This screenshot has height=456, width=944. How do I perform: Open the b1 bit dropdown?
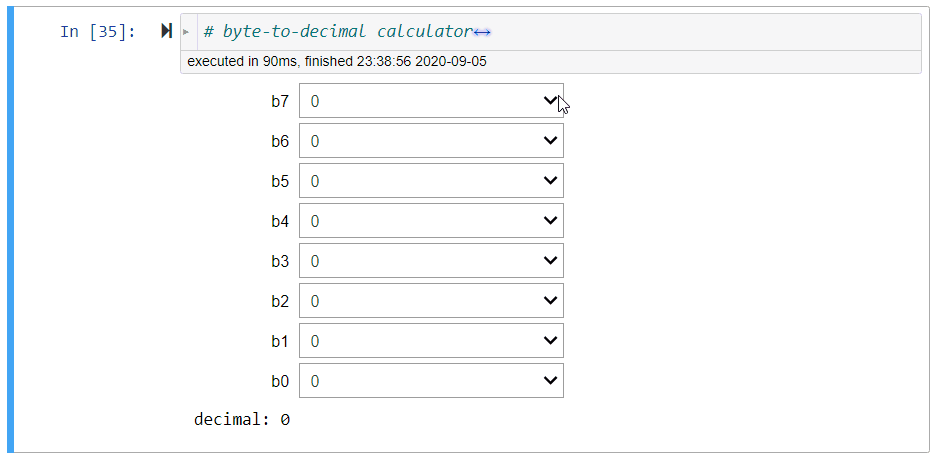[x=431, y=341]
